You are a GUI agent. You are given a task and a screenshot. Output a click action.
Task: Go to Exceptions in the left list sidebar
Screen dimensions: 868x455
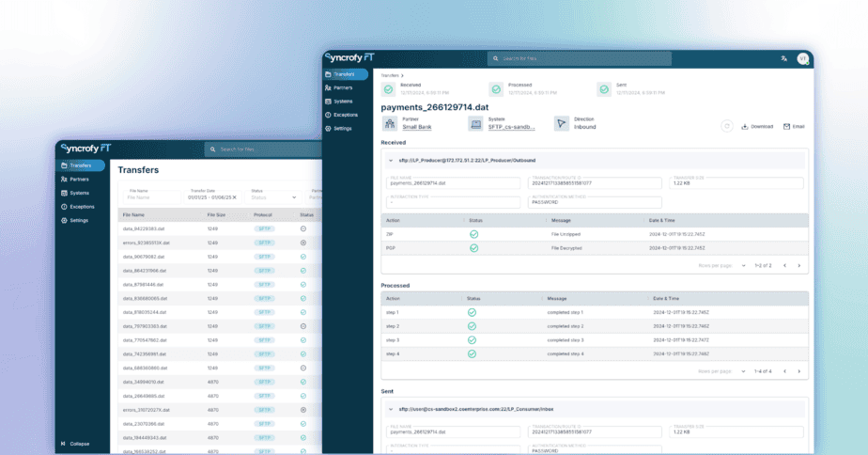tap(82, 206)
